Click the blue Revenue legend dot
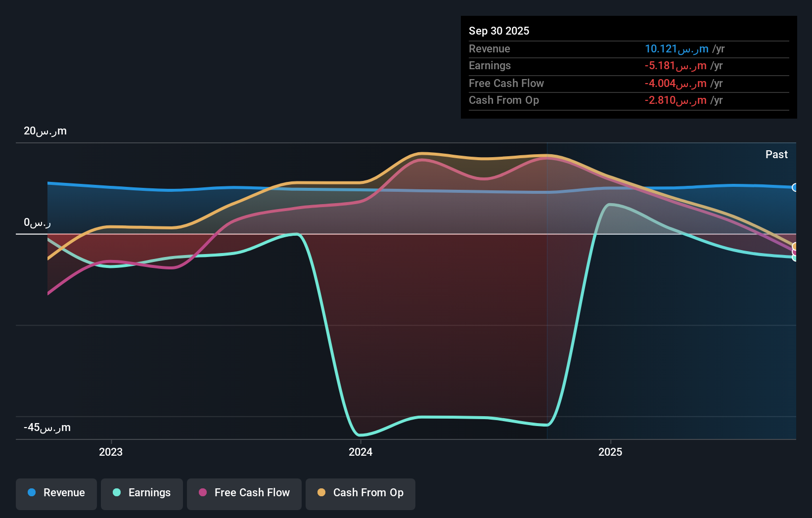 click(x=32, y=492)
